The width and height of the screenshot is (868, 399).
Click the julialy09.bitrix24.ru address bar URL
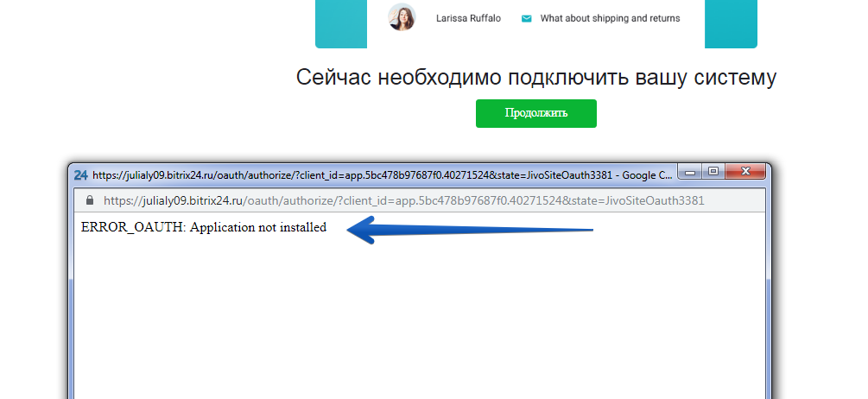point(403,200)
